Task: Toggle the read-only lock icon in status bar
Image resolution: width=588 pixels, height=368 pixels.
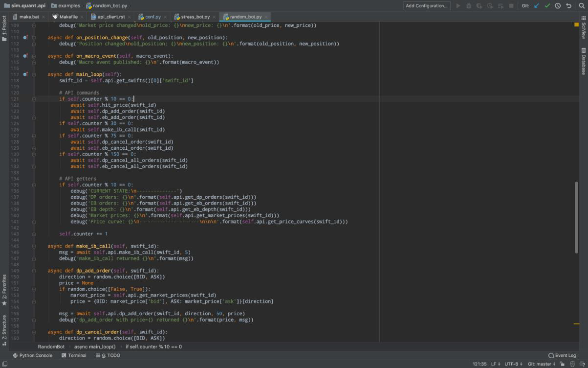Action: point(562,364)
